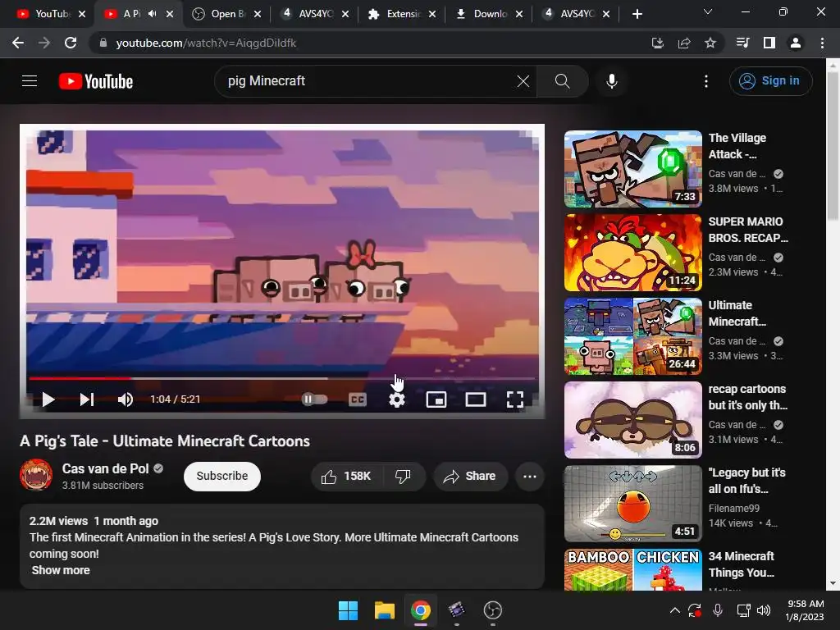Toggle the Chrome side panel
This screenshot has height=630, width=840.
769,43
